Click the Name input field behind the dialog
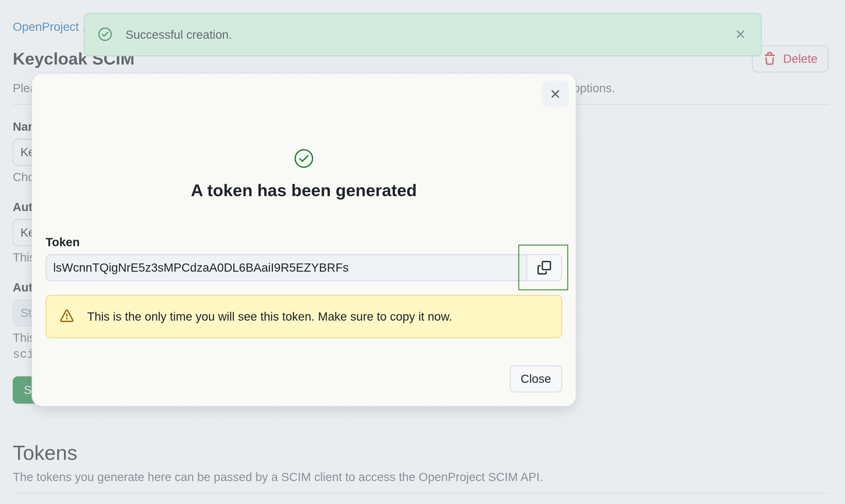 23,152
